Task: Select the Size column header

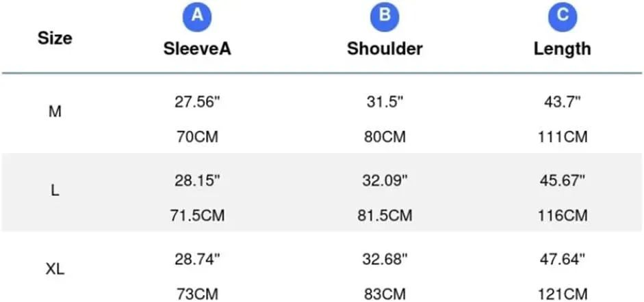Action: pos(55,38)
